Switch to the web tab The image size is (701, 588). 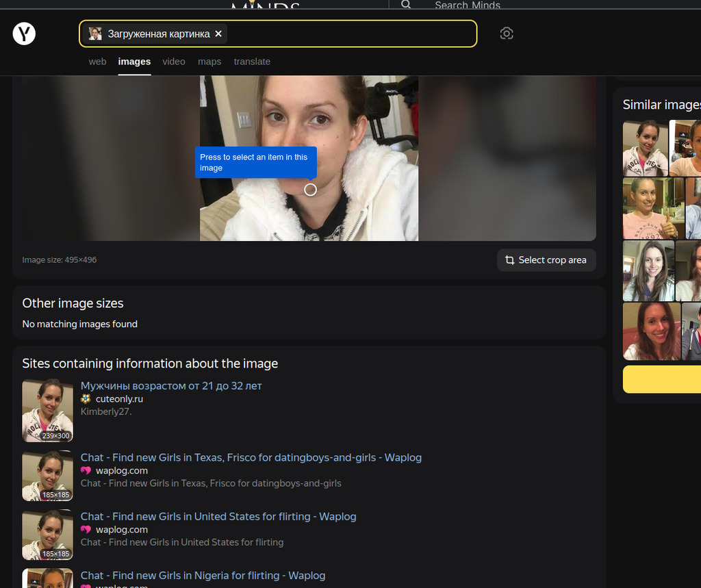[x=97, y=62]
